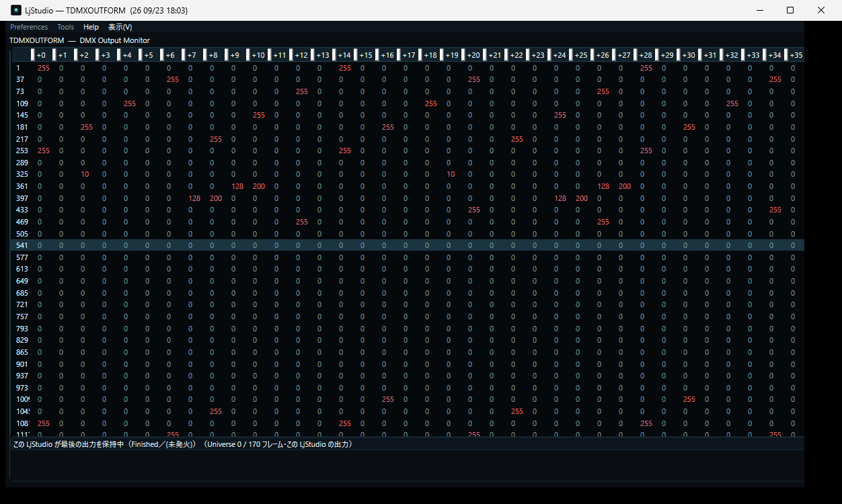
Task: Select the +19 column header
Action: coord(451,55)
